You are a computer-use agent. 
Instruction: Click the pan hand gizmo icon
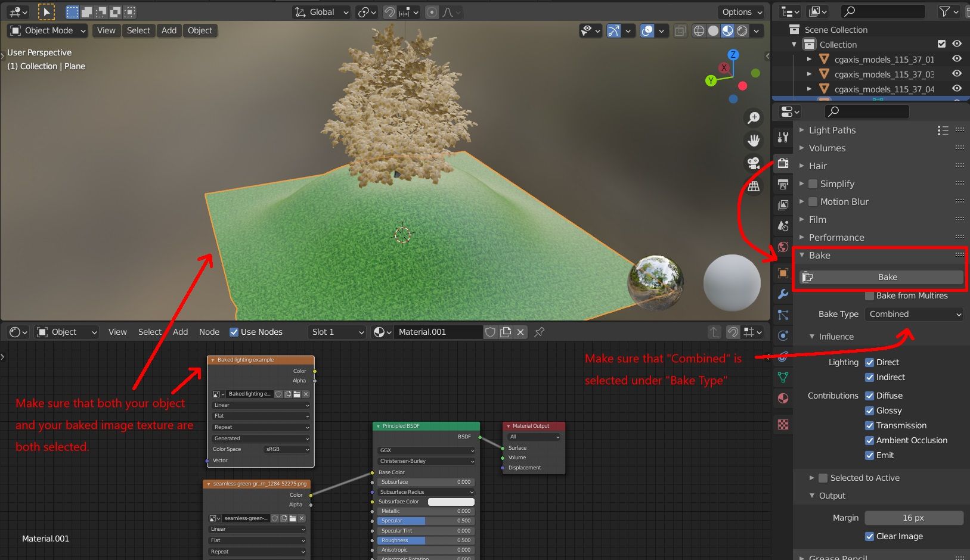click(754, 141)
